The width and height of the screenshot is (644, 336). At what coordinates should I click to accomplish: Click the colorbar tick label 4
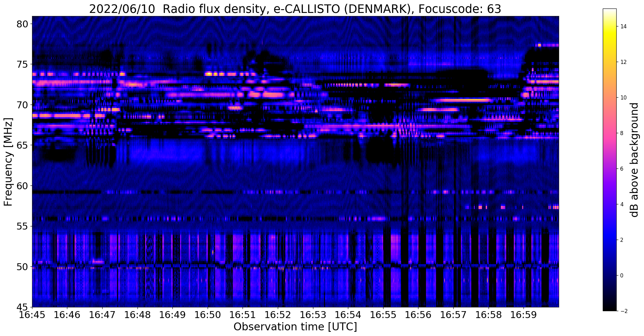click(621, 204)
